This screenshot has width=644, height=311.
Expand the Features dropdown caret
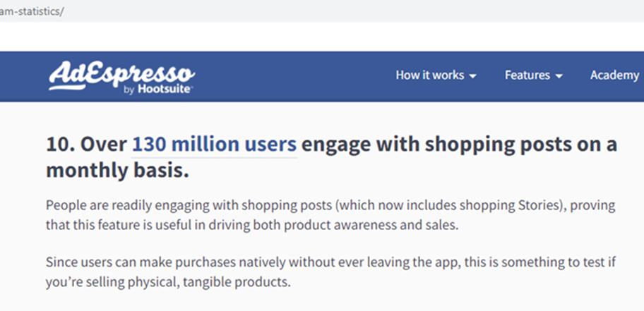point(559,76)
